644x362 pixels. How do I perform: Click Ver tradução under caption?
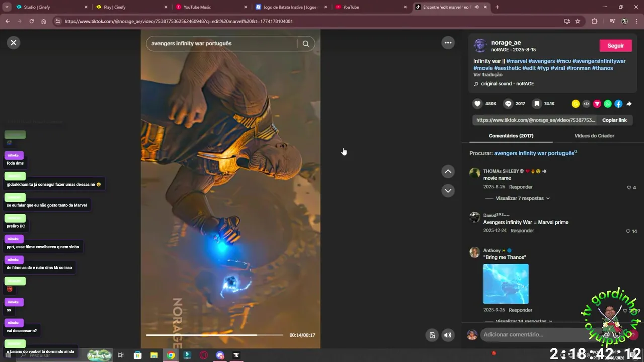point(488,75)
